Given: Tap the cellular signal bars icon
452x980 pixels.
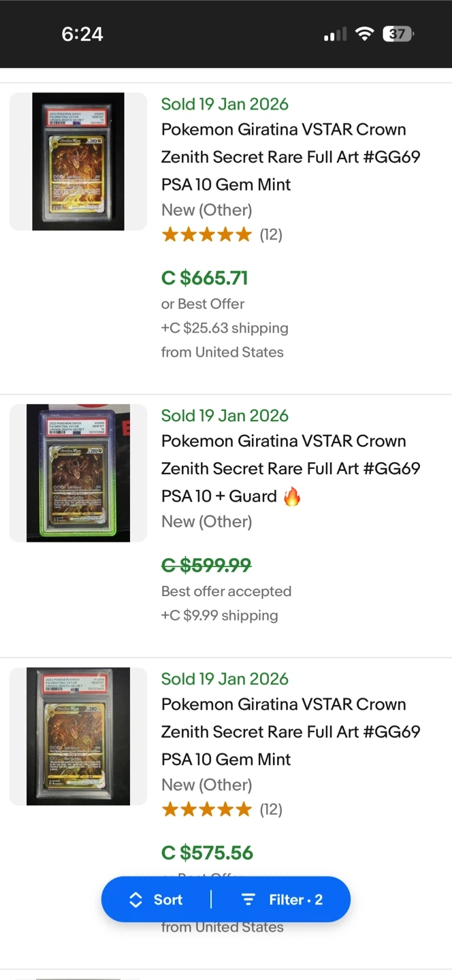Looking at the screenshot, I should 335,34.
